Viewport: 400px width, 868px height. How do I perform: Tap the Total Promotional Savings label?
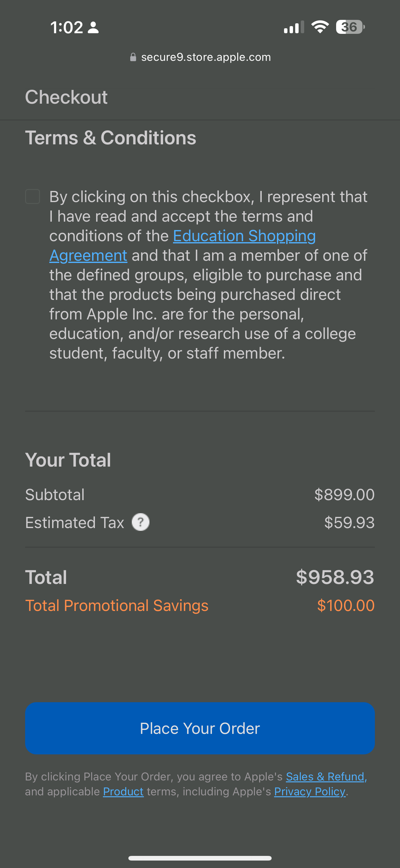click(x=117, y=605)
